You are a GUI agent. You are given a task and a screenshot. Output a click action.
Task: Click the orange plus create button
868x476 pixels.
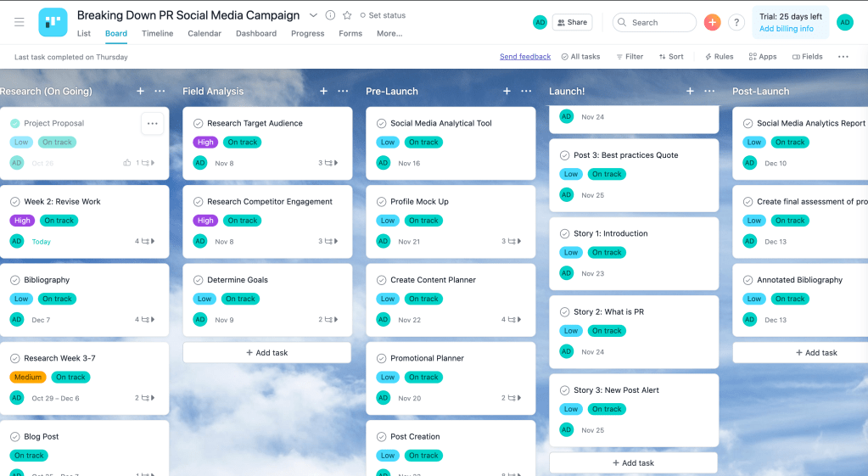[x=712, y=23]
